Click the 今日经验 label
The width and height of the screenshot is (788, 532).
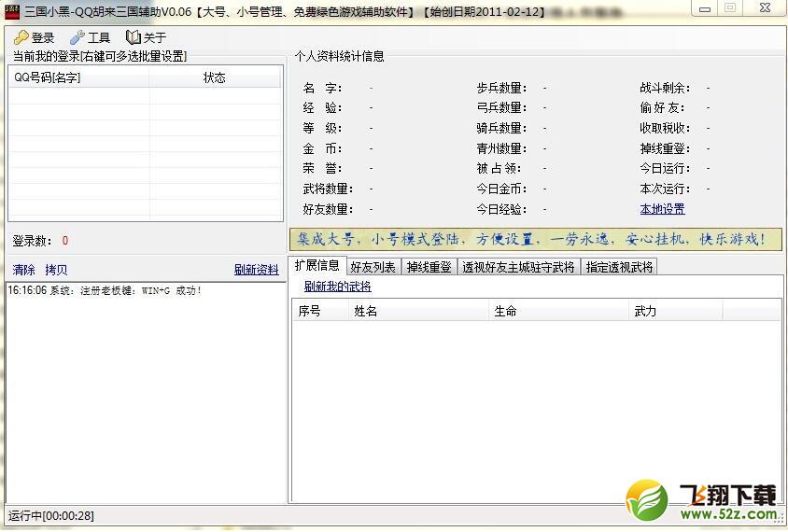click(501, 209)
